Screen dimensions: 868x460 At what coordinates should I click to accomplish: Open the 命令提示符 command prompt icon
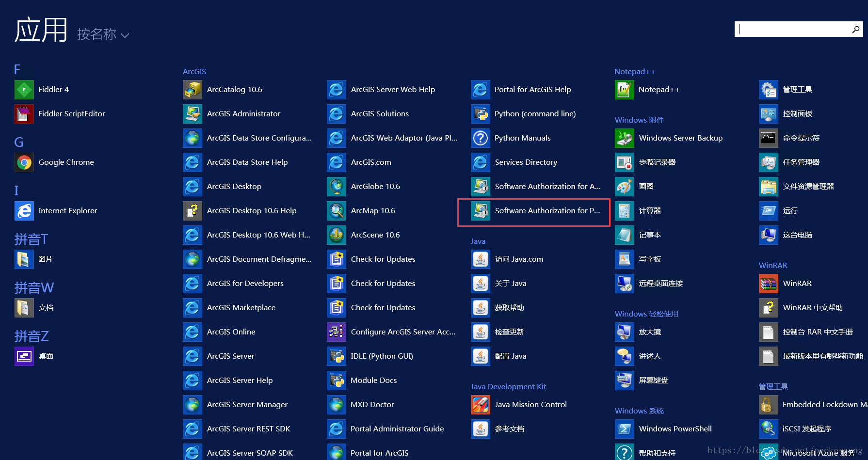769,138
